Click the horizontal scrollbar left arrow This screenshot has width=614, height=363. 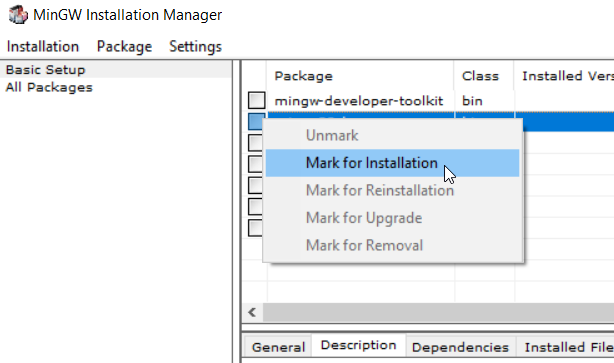[x=252, y=312]
